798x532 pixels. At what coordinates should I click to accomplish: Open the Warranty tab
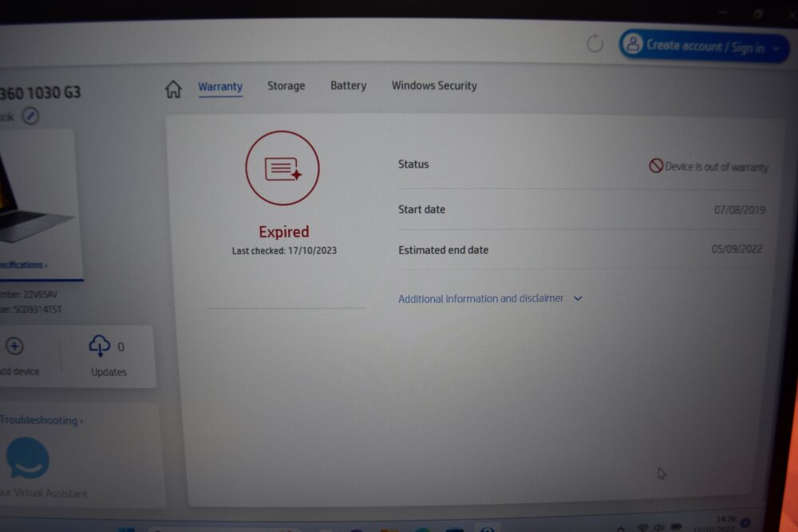pos(220,86)
